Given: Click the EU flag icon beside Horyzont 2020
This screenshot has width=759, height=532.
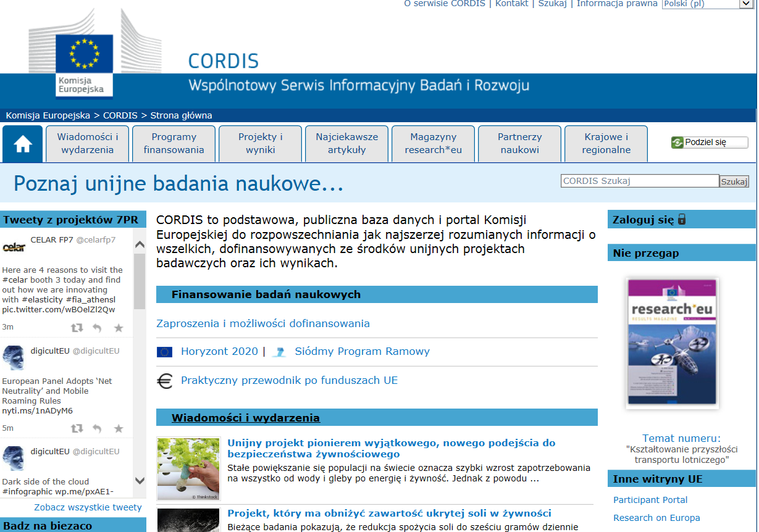Looking at the screenshot, I should click(164, 352).
